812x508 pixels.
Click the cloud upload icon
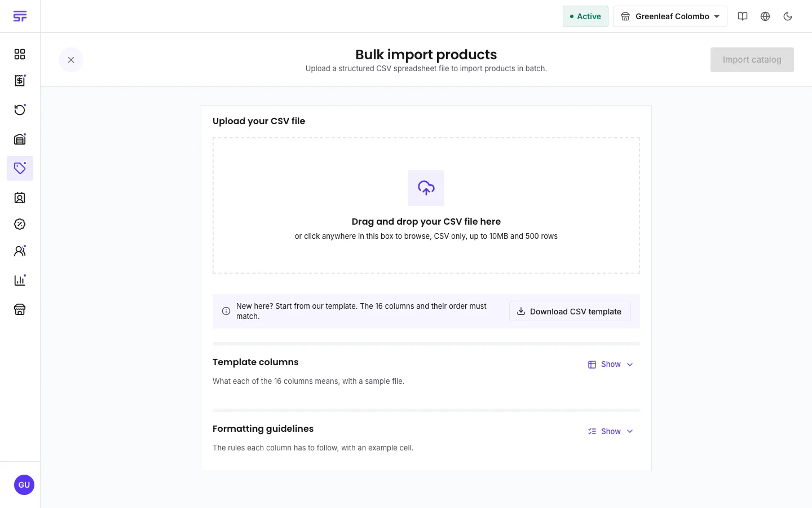426,188
